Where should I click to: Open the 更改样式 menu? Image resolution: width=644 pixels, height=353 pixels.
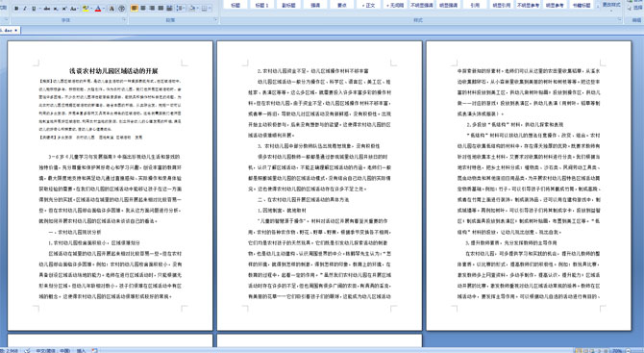(611, 5)
